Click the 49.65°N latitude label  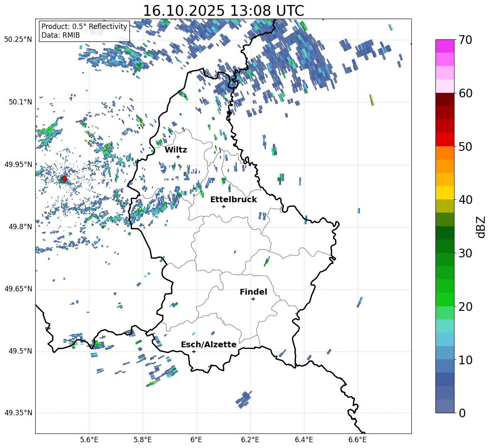[x=18, y=289]
